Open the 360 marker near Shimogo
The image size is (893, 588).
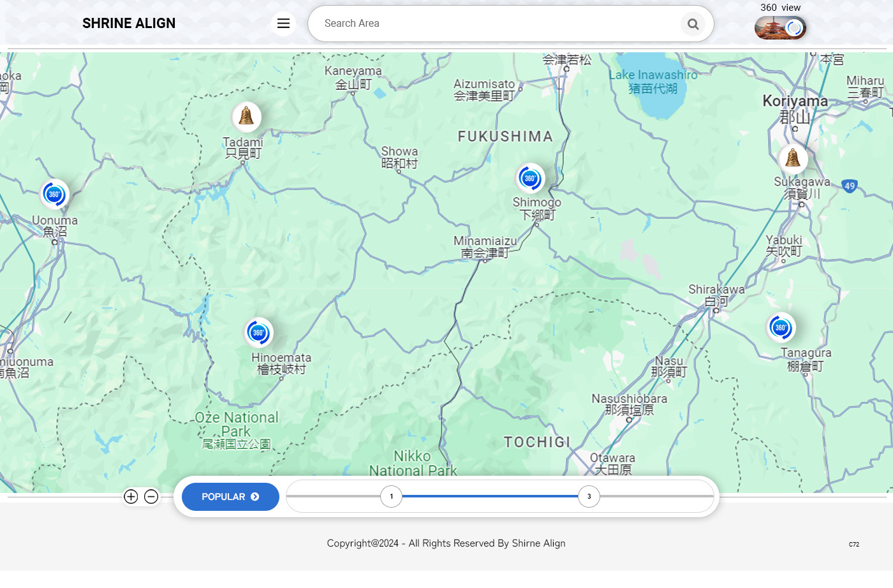(530, 179)
